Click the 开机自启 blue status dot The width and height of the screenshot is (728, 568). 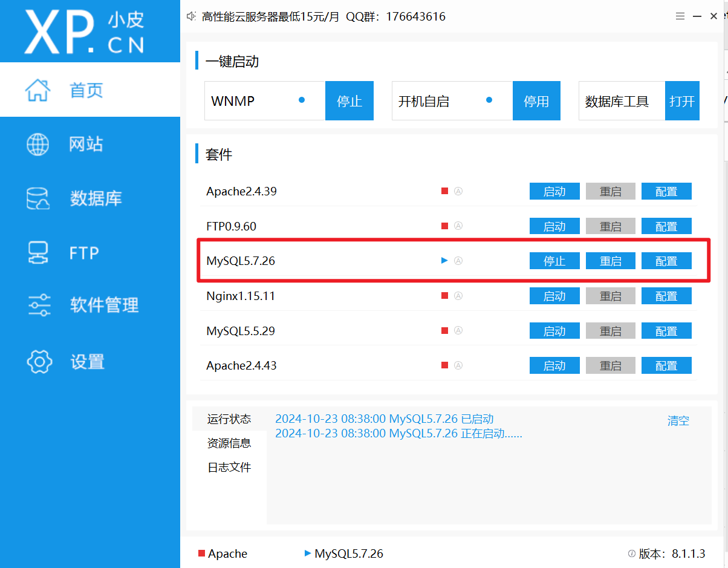pyautogui.click(x=489, y=100)
